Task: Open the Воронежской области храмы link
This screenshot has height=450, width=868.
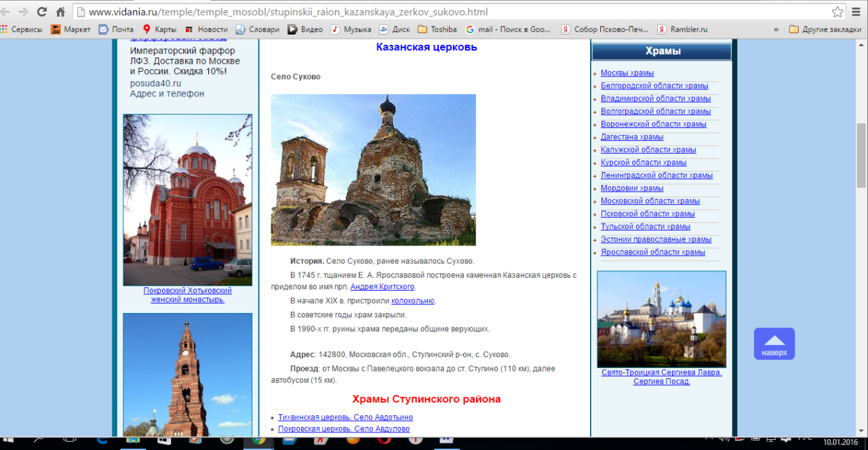Action: (654, 125)
